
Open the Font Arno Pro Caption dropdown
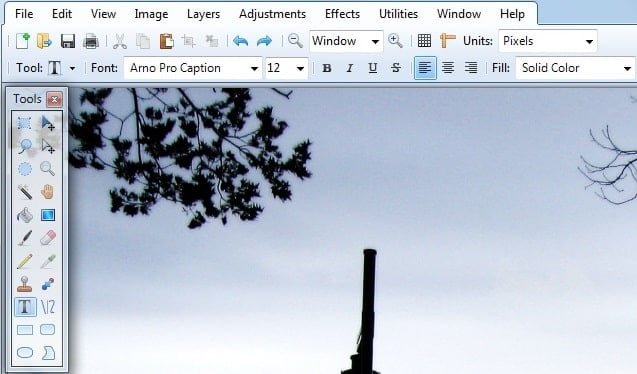(193, 68)
